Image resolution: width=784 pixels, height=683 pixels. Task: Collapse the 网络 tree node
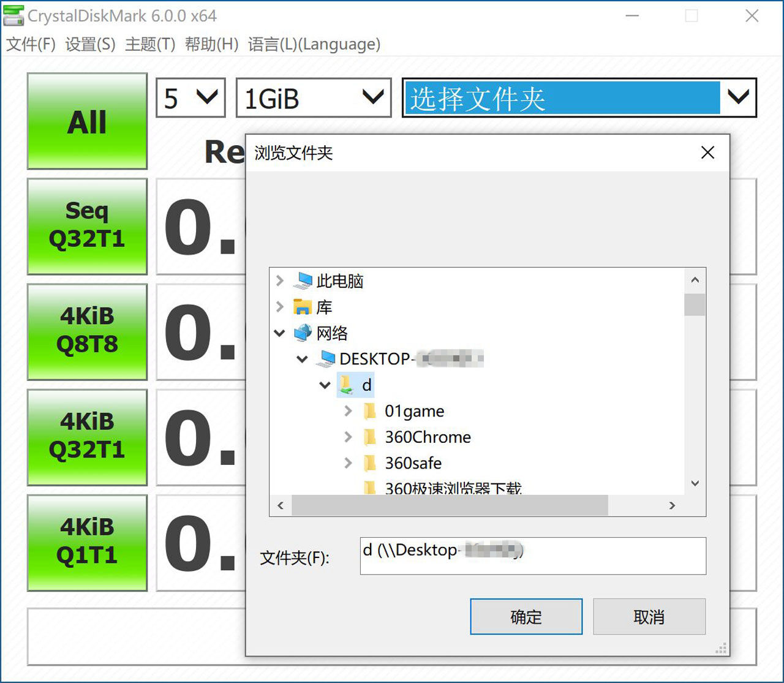point(280,333)
